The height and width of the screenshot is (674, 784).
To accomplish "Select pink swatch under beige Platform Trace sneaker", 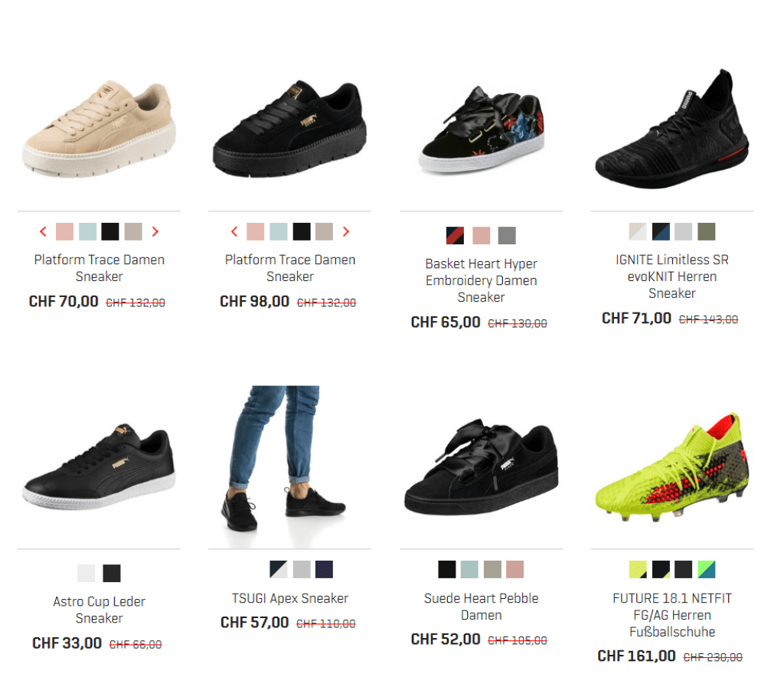I will click(64, 231).
